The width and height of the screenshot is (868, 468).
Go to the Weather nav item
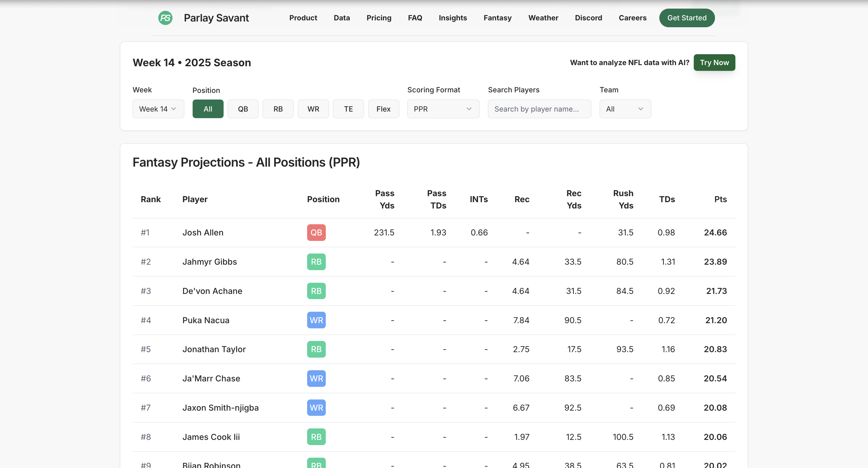point(543,18)
